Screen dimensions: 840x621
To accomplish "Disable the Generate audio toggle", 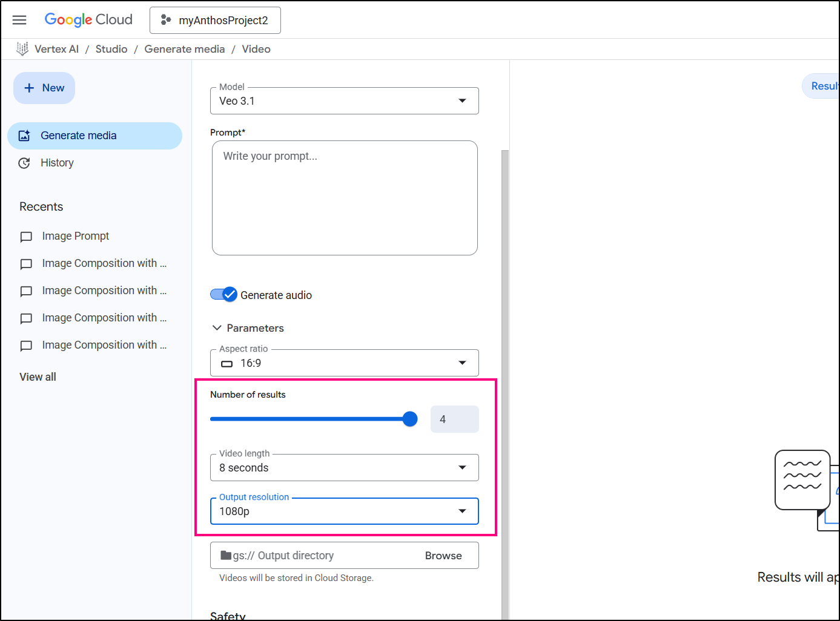I will (223, 295).
